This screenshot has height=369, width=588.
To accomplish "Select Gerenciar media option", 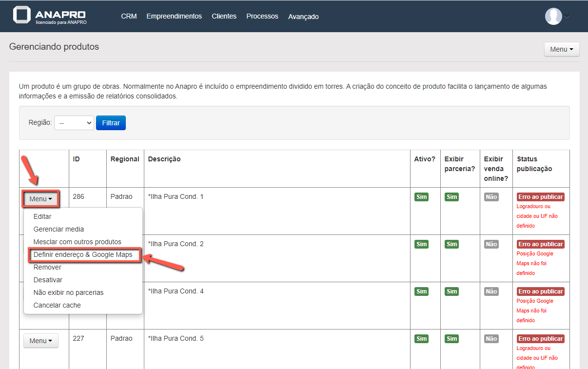I will tap(59, 229).
